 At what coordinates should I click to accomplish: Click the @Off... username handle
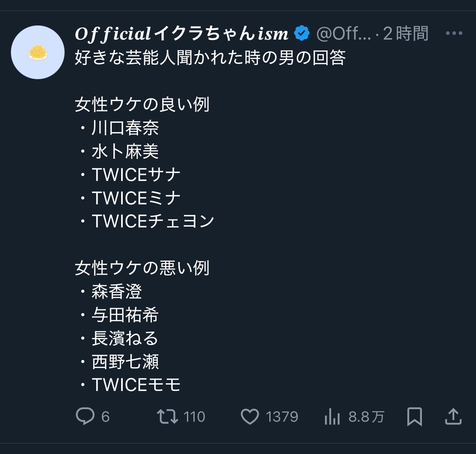click(x=343, y=34)
